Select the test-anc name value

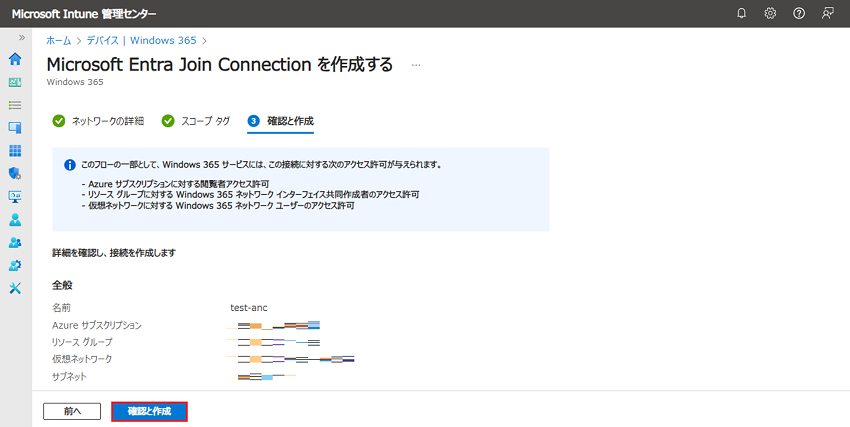tap(249, 308)
